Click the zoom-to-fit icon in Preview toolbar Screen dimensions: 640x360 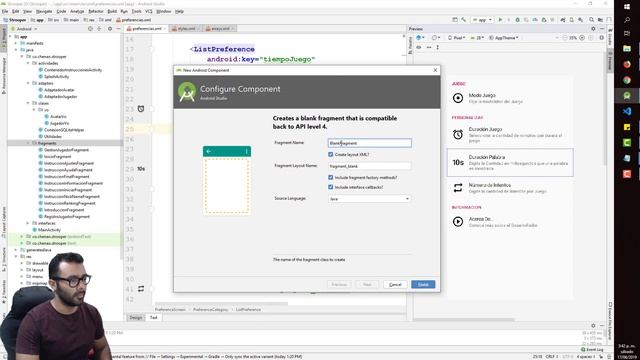pyautogui.click(x=590, y=38)
